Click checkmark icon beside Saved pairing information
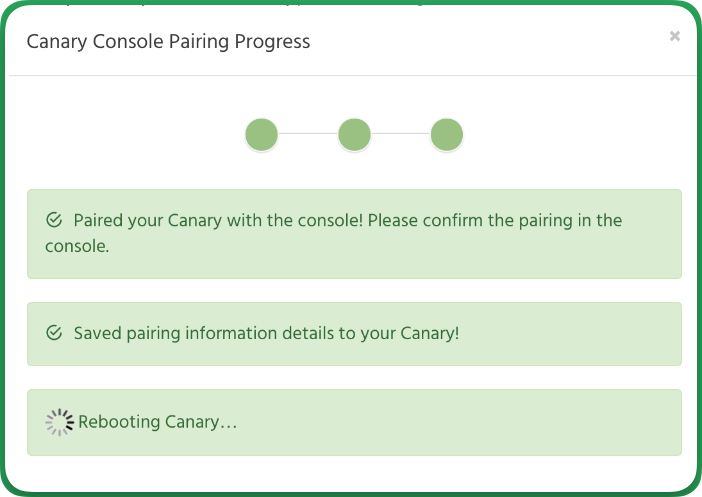702x497 pixels. (x=54, y=333)
